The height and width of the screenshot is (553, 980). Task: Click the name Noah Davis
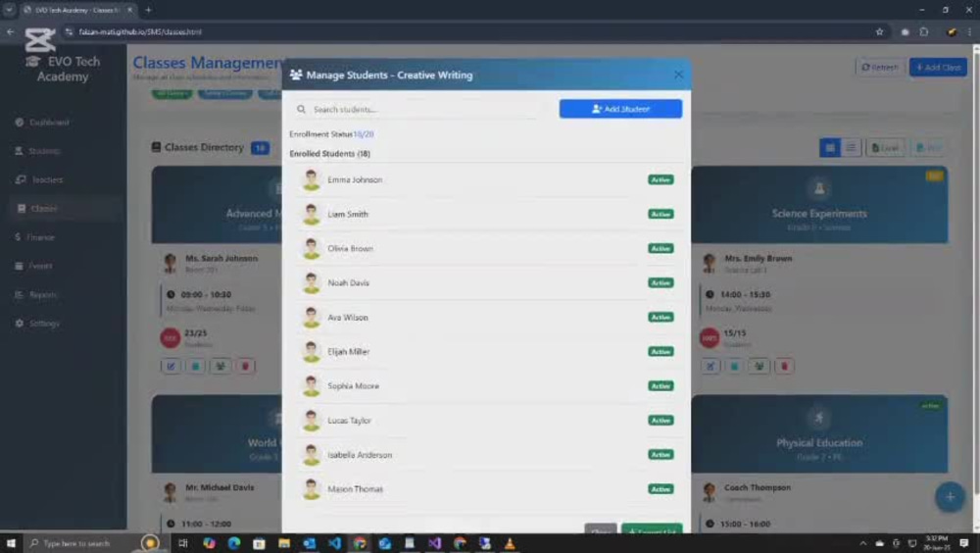(x=348, y=282)
